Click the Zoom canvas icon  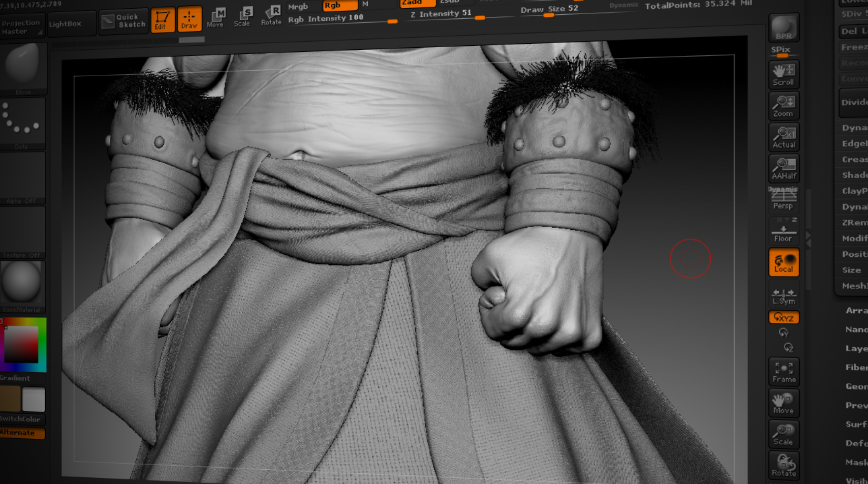784,105
